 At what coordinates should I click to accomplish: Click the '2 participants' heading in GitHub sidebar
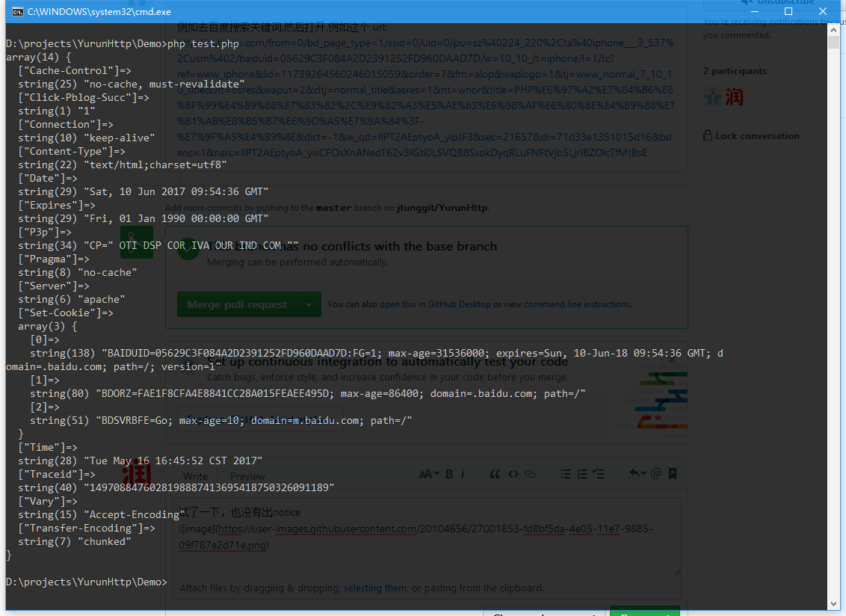pyautogui.click(x=735, y=71)
